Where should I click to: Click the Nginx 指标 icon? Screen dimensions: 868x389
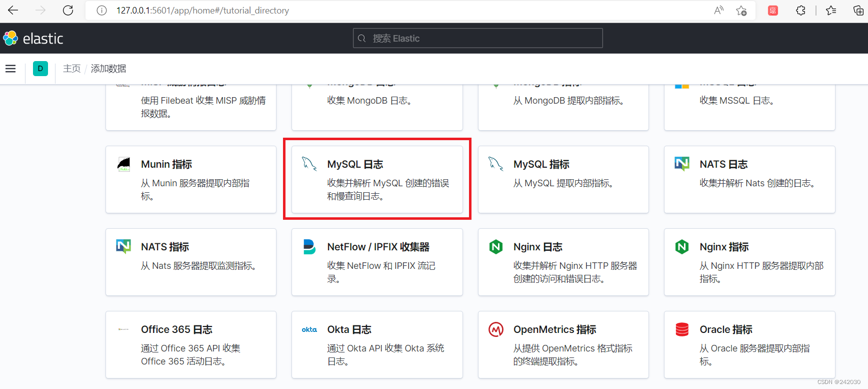coord(682,246)
